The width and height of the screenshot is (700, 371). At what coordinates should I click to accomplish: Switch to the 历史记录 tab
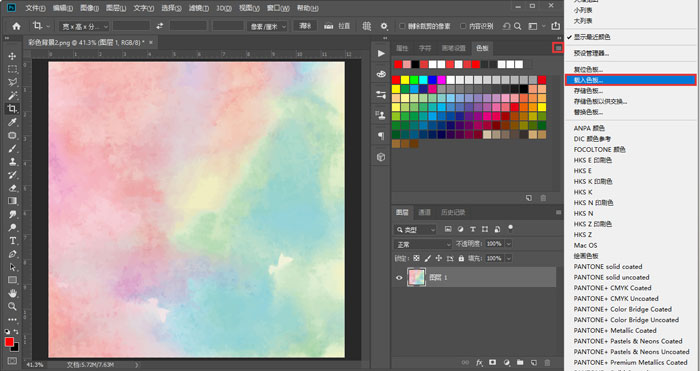[453, 213]
